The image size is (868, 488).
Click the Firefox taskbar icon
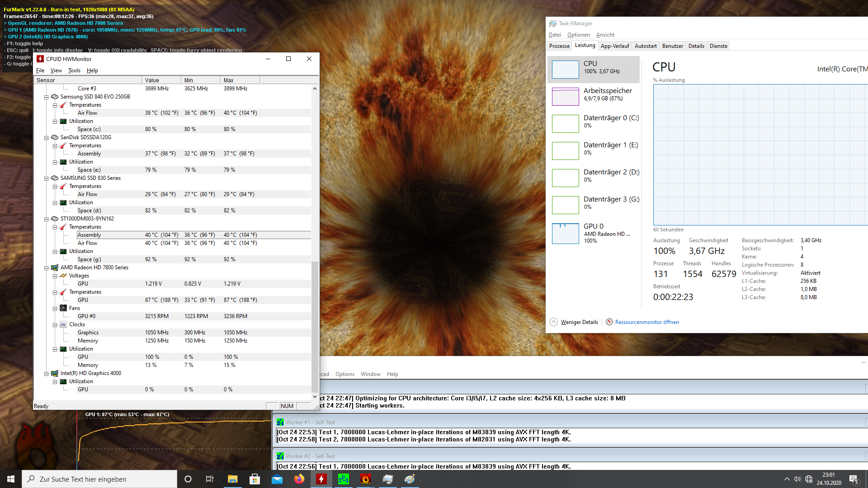(x=299, y=479)
